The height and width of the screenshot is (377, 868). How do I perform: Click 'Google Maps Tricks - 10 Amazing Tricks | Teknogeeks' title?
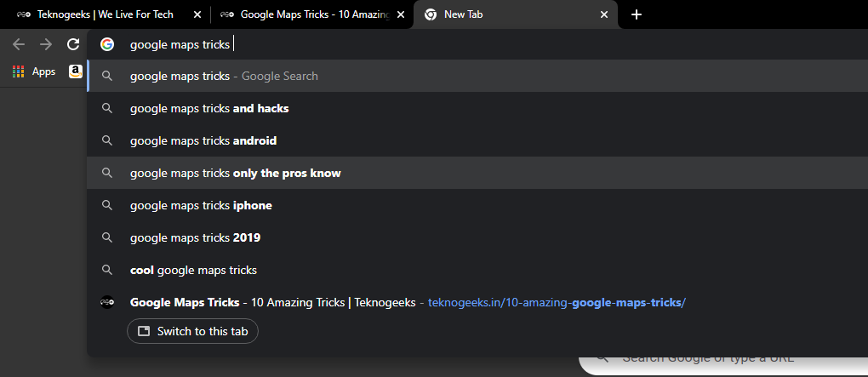coord(273,303)
